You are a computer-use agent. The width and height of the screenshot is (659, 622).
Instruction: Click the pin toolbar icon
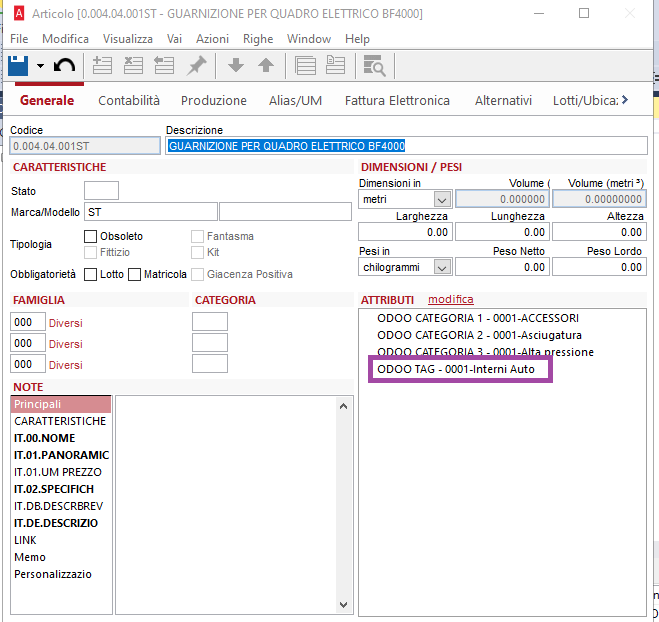197,66
